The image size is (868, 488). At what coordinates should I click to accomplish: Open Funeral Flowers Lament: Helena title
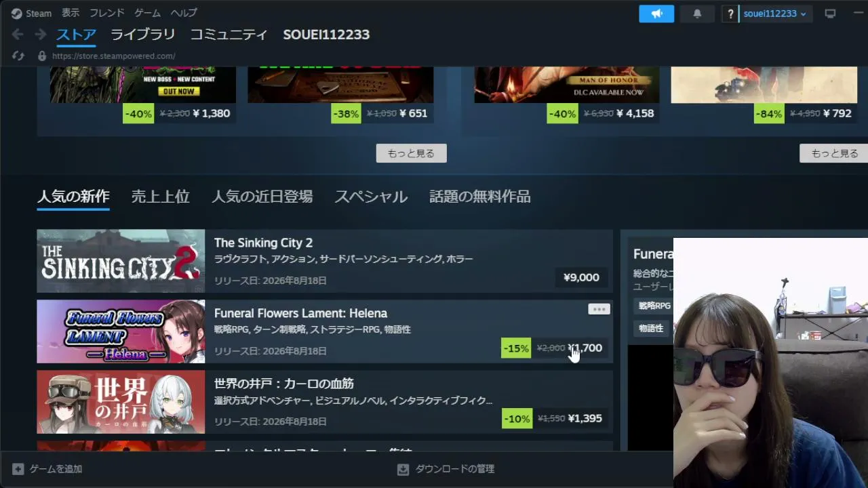click(300, 313)
